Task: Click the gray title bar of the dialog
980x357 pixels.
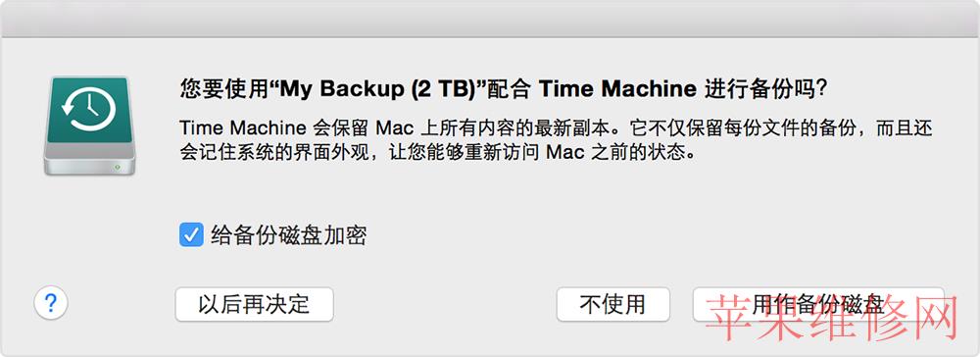Action: [490, 19]
